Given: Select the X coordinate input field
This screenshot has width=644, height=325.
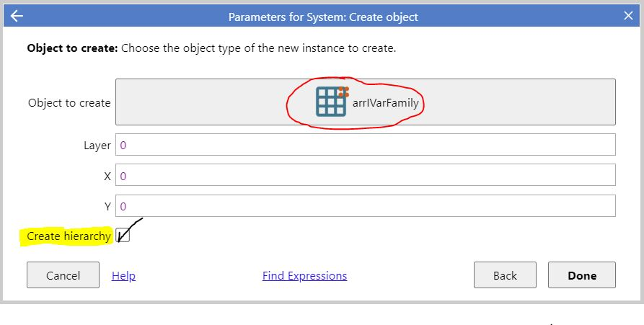Looking at the screenshot, I should [x=365, y=175].
